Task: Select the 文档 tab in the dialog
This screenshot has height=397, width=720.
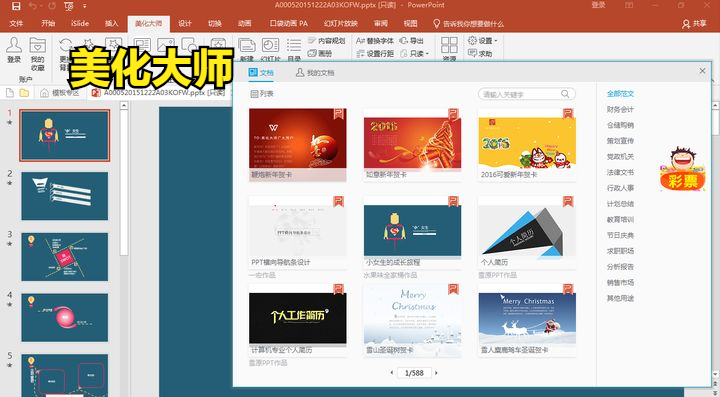Action: click(261, 73)
